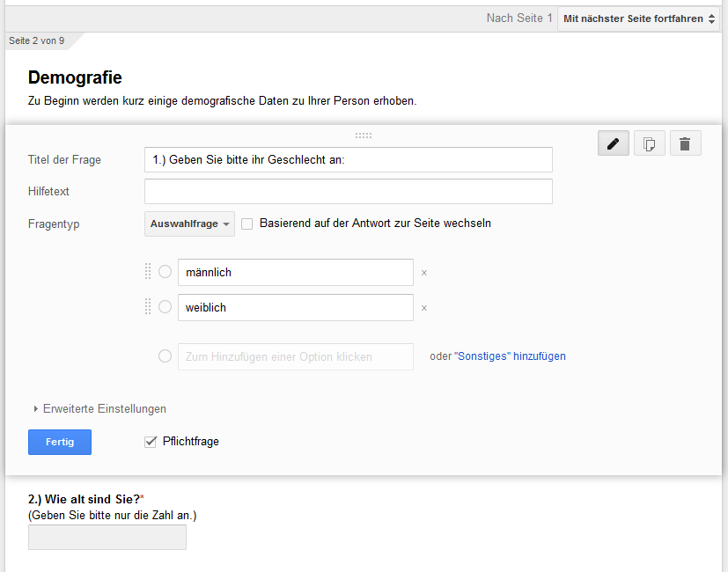The height and width of the screenshot is (572, 728).
Task: Select radio button next to 'männlich'
Action: click(x=165, y=272)
